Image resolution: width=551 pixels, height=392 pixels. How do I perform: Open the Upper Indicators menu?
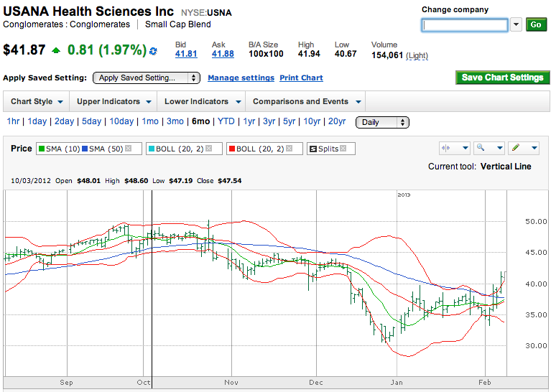tap(114, 101)
